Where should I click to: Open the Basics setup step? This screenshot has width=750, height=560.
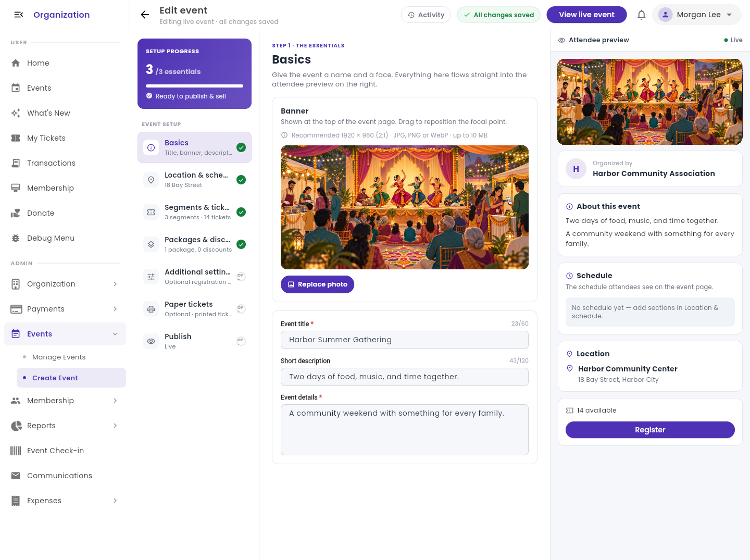tap(194, 147)
